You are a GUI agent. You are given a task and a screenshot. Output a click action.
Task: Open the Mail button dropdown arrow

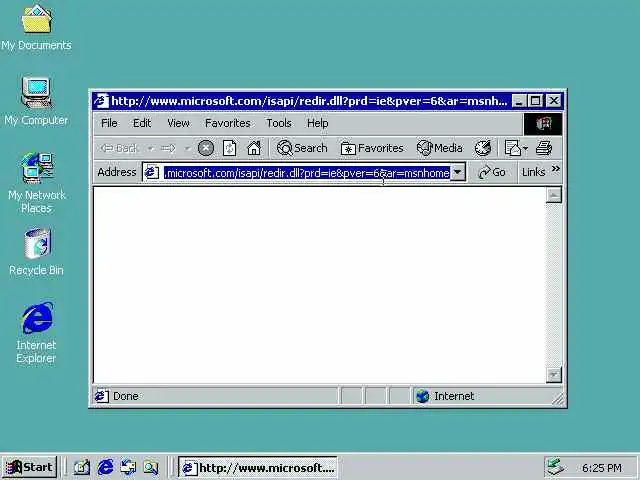pyautogui.click(x=525, y=148)
